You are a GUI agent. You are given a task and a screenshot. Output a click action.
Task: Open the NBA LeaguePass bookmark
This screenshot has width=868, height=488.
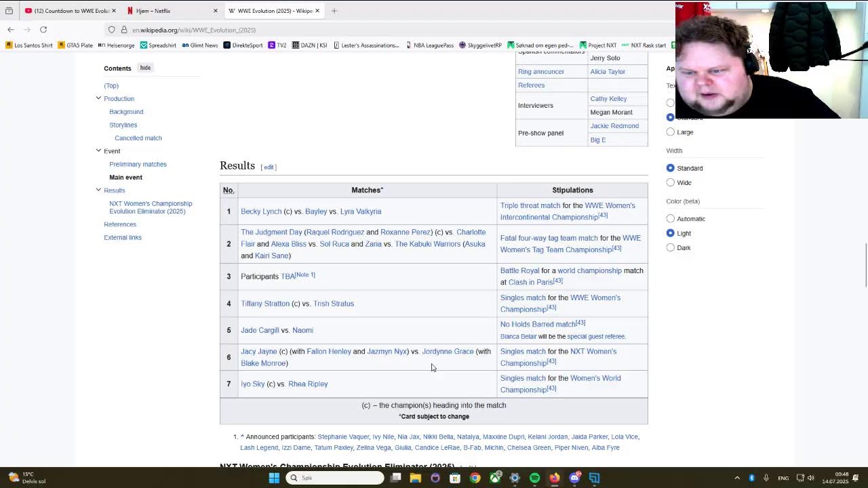point(430,45)
